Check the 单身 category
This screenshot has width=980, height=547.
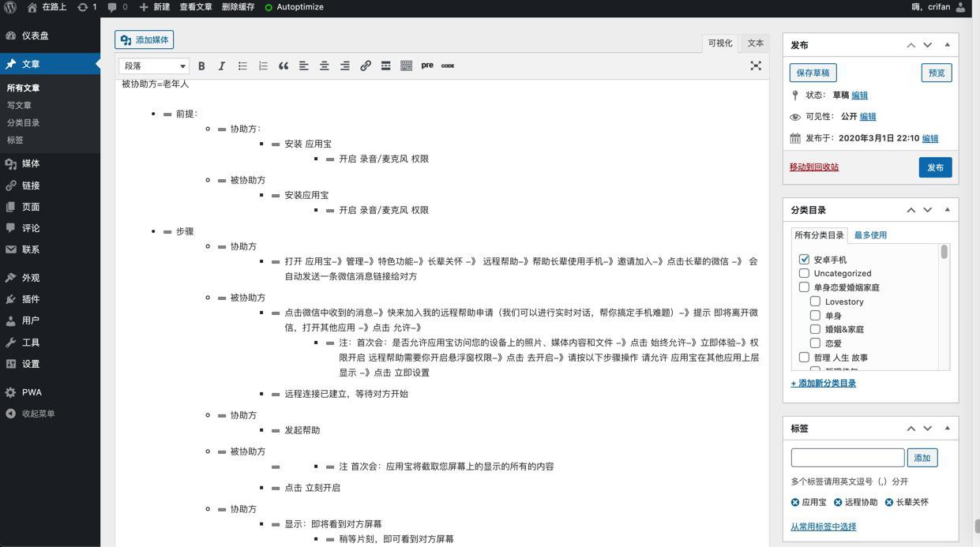click(815, 316)
